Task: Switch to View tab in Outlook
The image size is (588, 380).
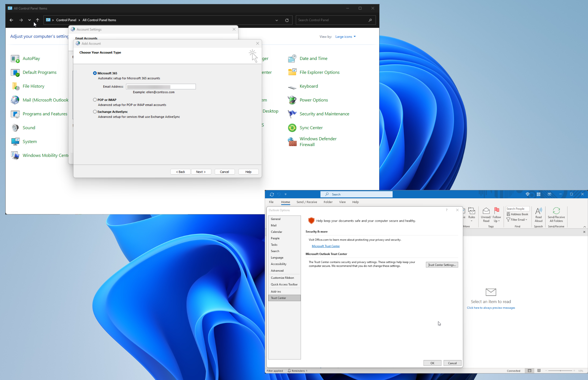Action: pos(342,202)
